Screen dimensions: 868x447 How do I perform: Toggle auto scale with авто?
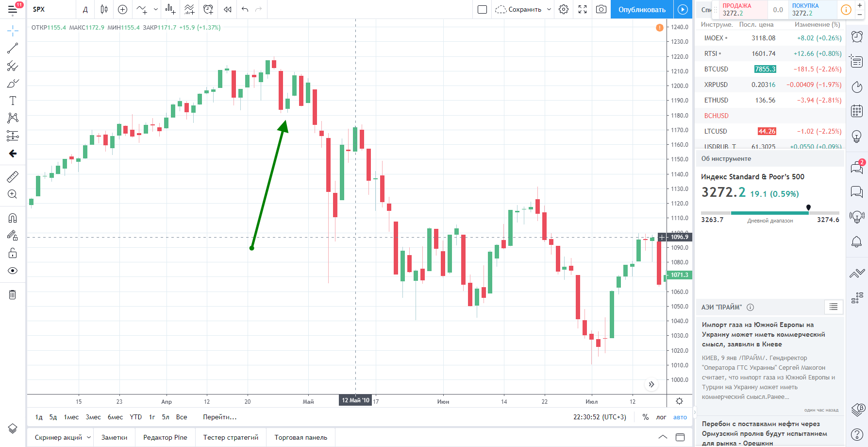[x=680, y=417]
